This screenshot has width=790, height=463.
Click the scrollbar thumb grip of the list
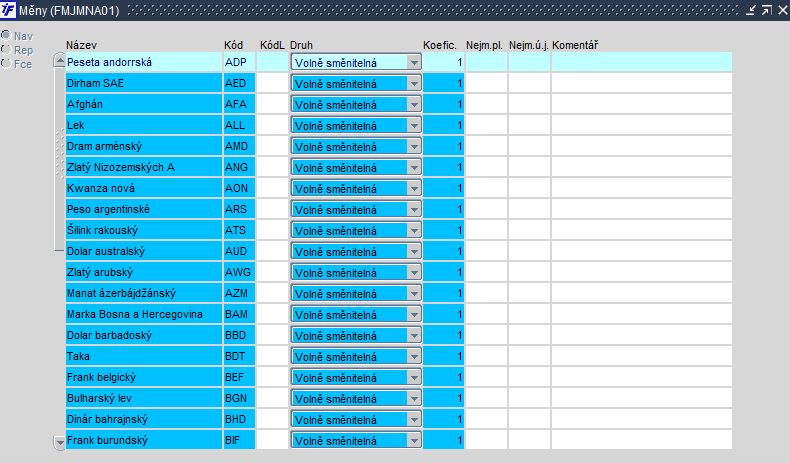pos(59,153)
